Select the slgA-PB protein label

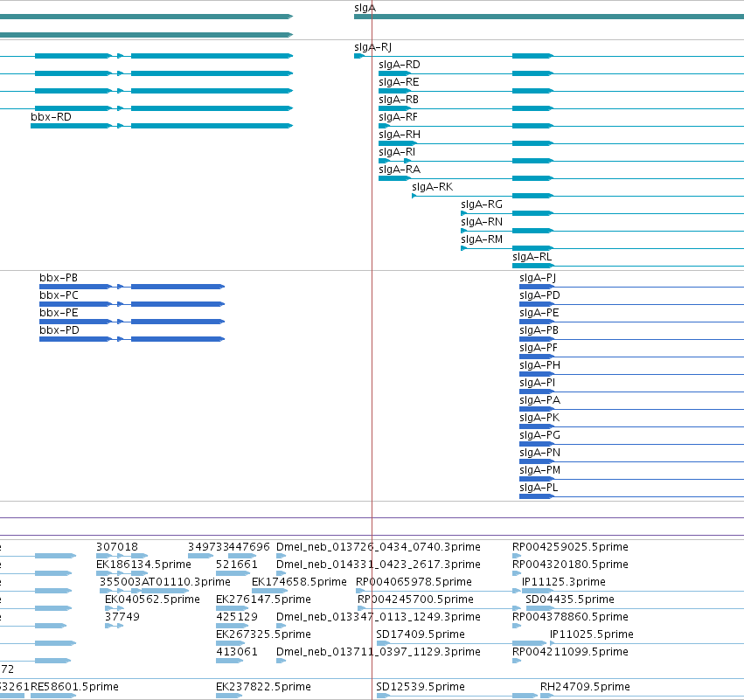(539, 330)
